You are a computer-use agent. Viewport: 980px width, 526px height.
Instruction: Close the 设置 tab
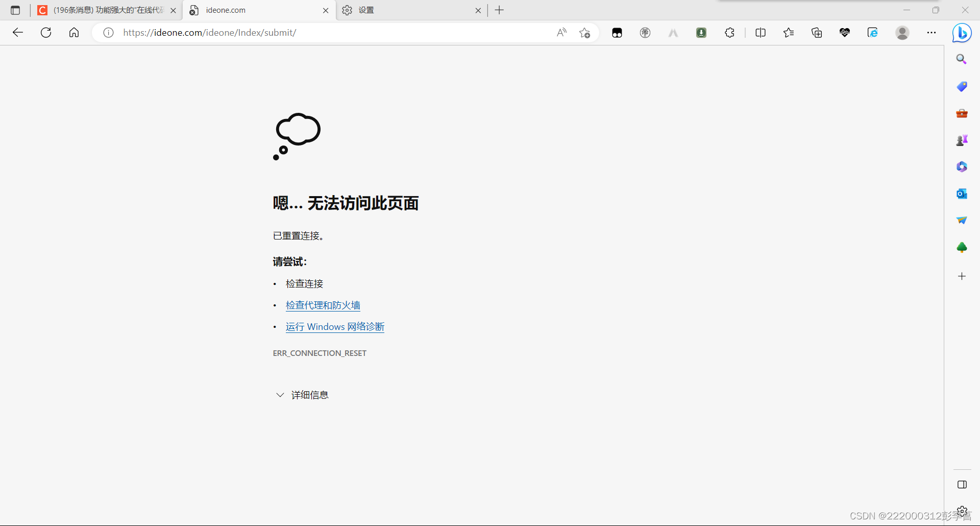(x=478, y=10)
